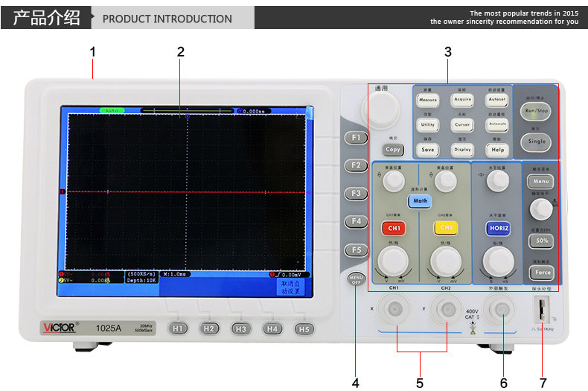Click the horizontal time base scale knob

tap(498, 261)
